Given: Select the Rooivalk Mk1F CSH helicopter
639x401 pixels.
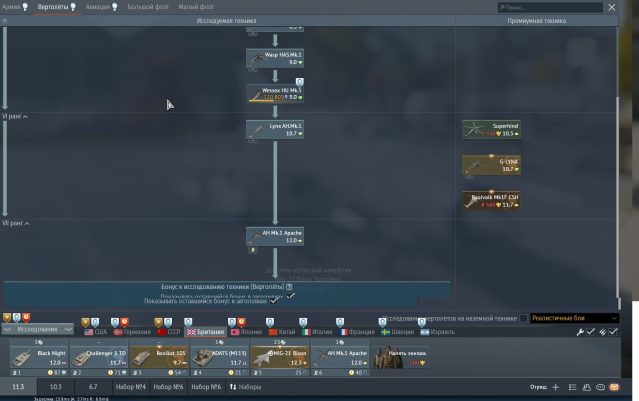Looking at the screenshot, I should click(x=490, y=200).
